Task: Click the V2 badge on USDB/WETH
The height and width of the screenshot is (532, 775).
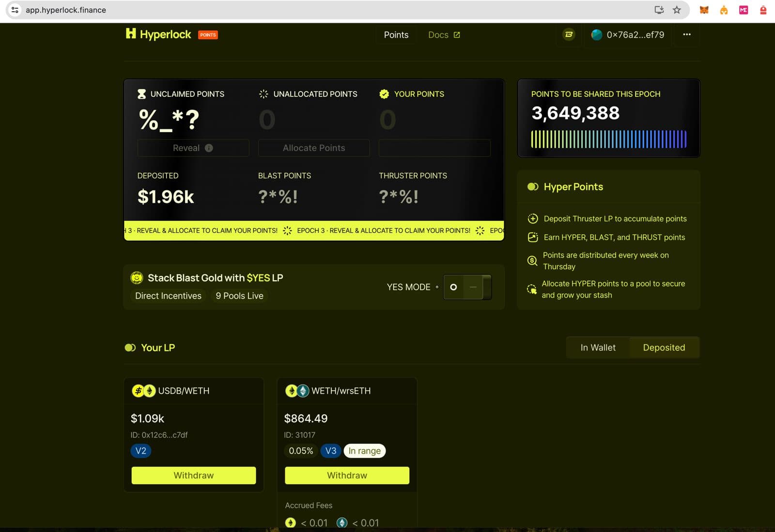Action: [141, 451]
